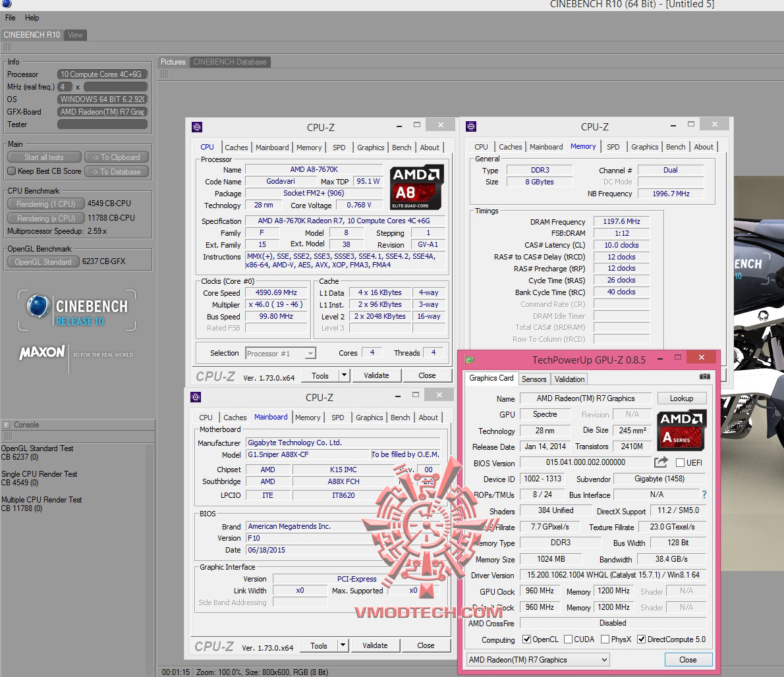Click Validate in CPU-Z CPU window
The image size is (784, 677).
click(x=376, y=375)
